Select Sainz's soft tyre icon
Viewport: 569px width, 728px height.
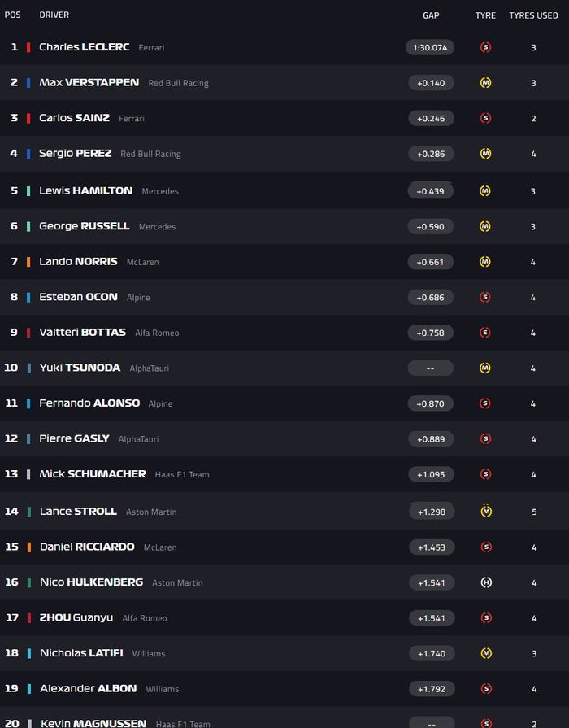(x=486, y=118)
